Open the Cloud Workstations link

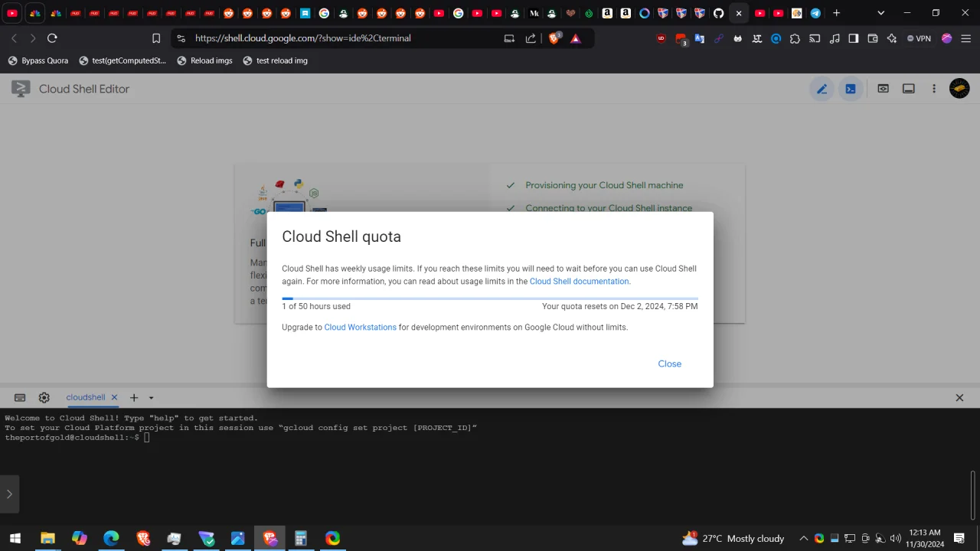[x=360, y=328]
